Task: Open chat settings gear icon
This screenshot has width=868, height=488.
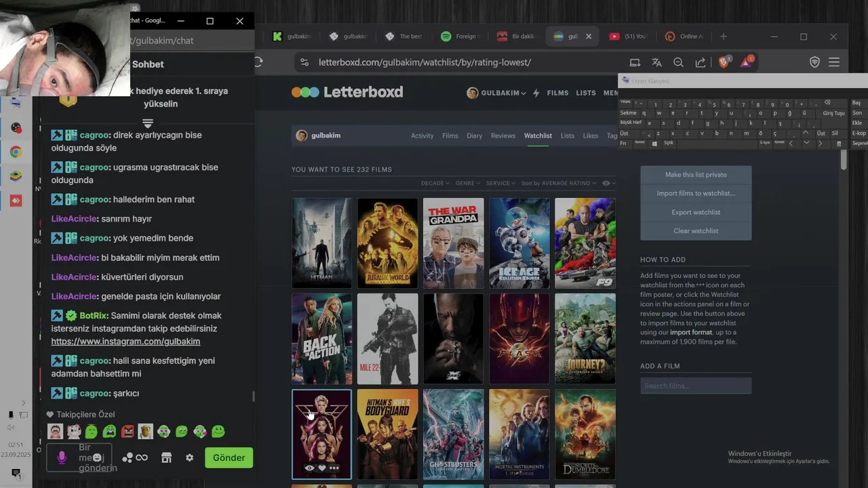Action: pos(189,457)
